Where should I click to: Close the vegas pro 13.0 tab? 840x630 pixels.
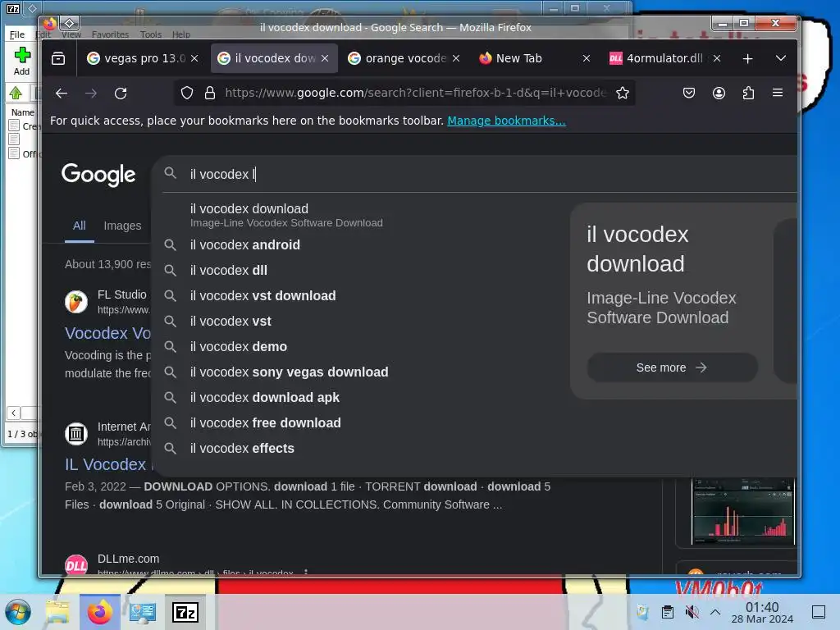click(x=194, y=58)
